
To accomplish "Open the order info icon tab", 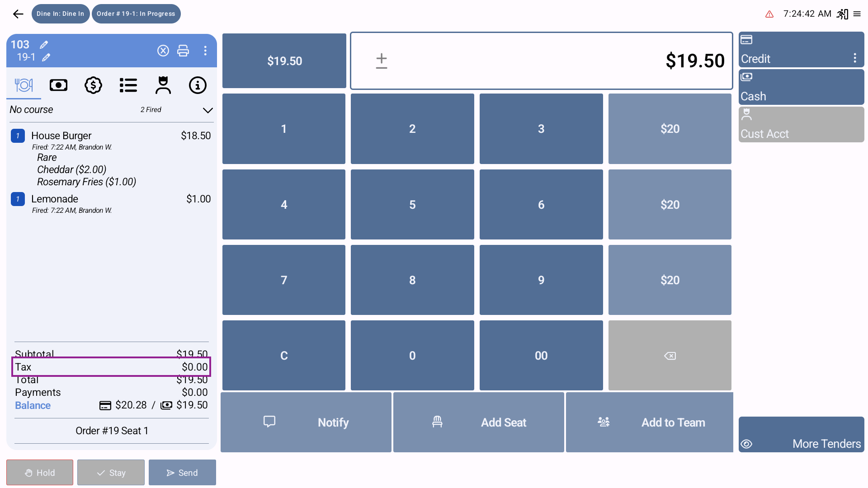I will pyautogui.click(x=198, y=85).
